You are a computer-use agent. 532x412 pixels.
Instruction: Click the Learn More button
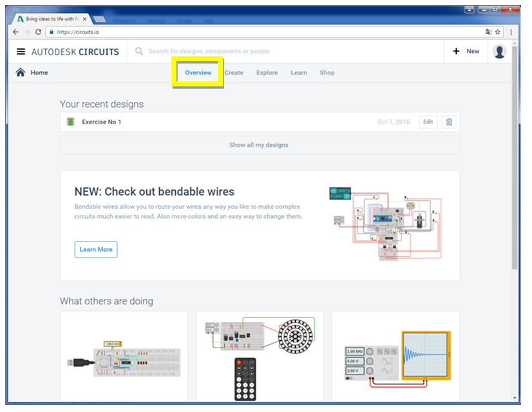coord(96,250)
